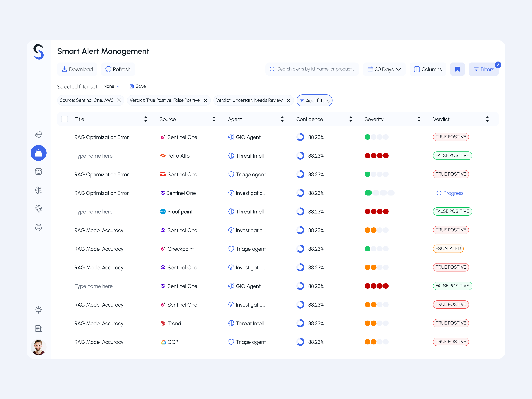Open the 30 Days date range dropdown
This screenshot has height=399, width=532.
[x=384, y=69]
